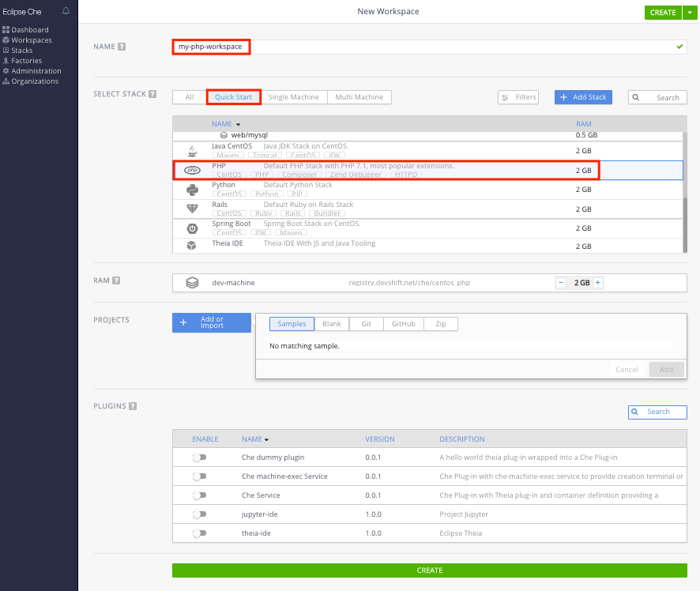Click the help icon next to RAM

click(116, 280)
